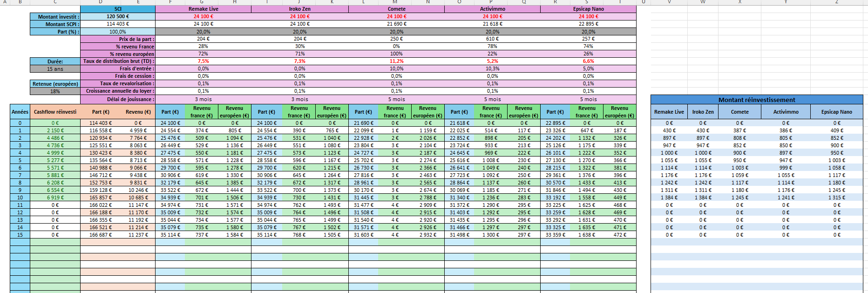Select the '15 ans' duration cell

(55, 69)
